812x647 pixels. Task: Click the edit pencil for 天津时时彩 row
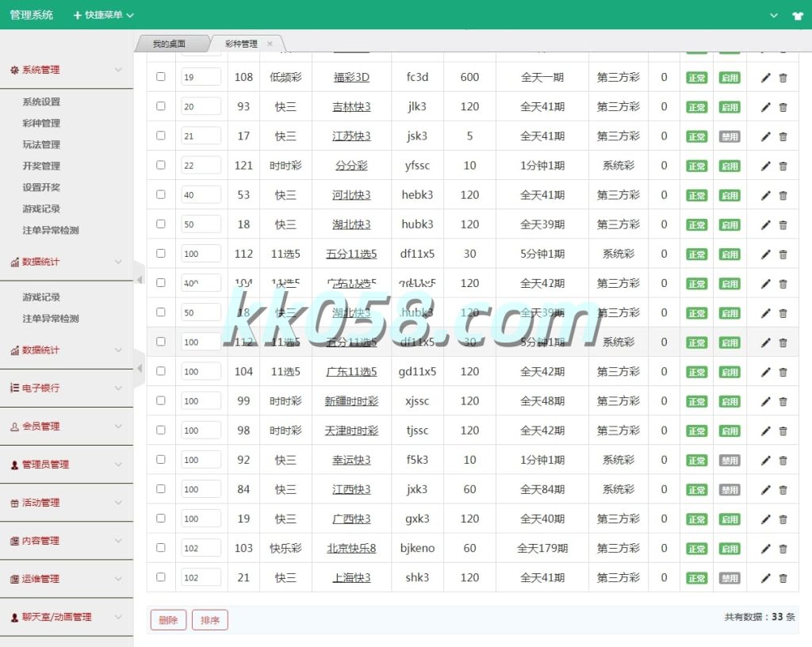tap(765, 431)
